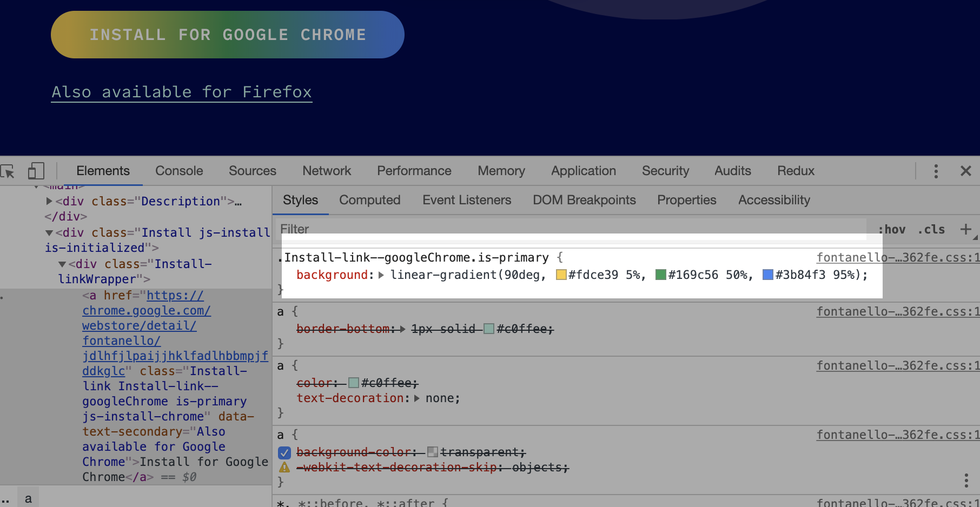The image size is (980, 507).
Task: Uncheck the background-color property checkbox
Action: coord(284,452)
